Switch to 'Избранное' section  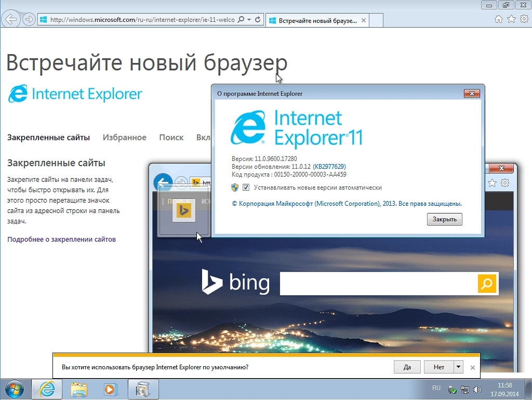pyautogui.click(x=125, y=138)
